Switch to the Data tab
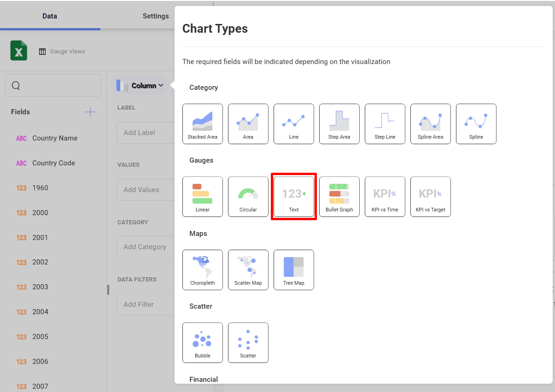 coord(50,16)
